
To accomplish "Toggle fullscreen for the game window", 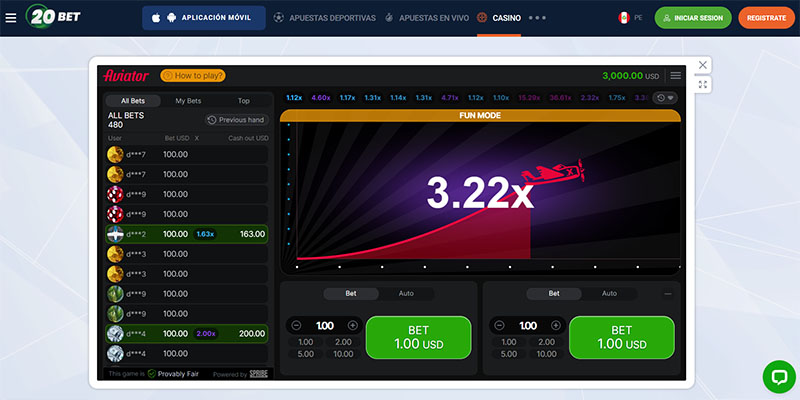I will click(703, 85).
